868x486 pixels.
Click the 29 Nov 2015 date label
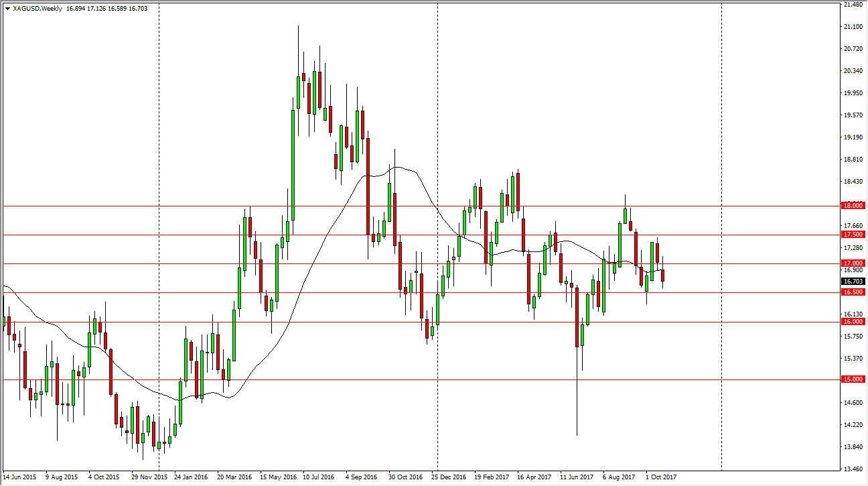149,478
